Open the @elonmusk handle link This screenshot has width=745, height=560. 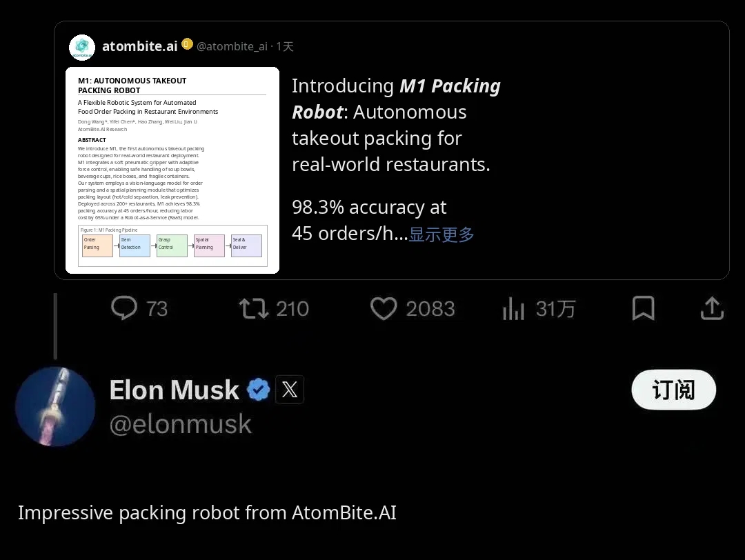tap(181, 423)
